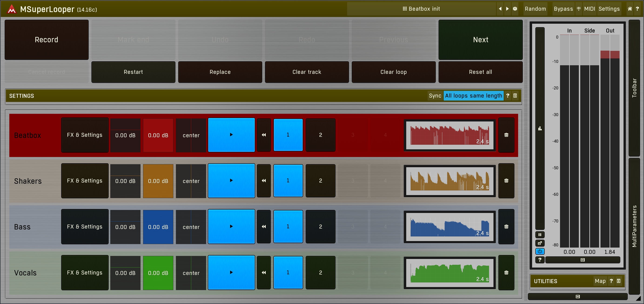Image resolution: width=644 pixels, height=304 pixels.
Task: Open the Sync mode dropdown
Action: click(473, 96)
